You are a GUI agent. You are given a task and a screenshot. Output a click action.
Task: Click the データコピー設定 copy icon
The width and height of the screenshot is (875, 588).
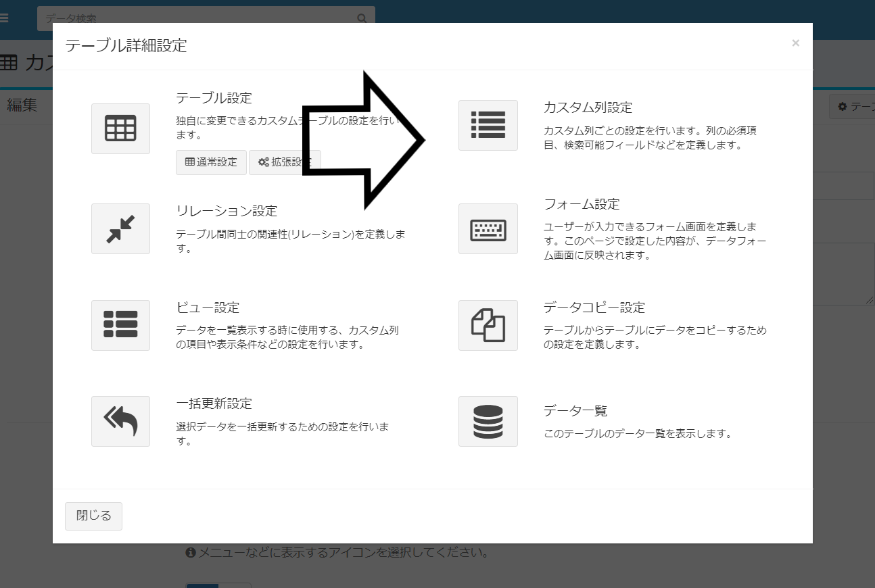(488, 325)
